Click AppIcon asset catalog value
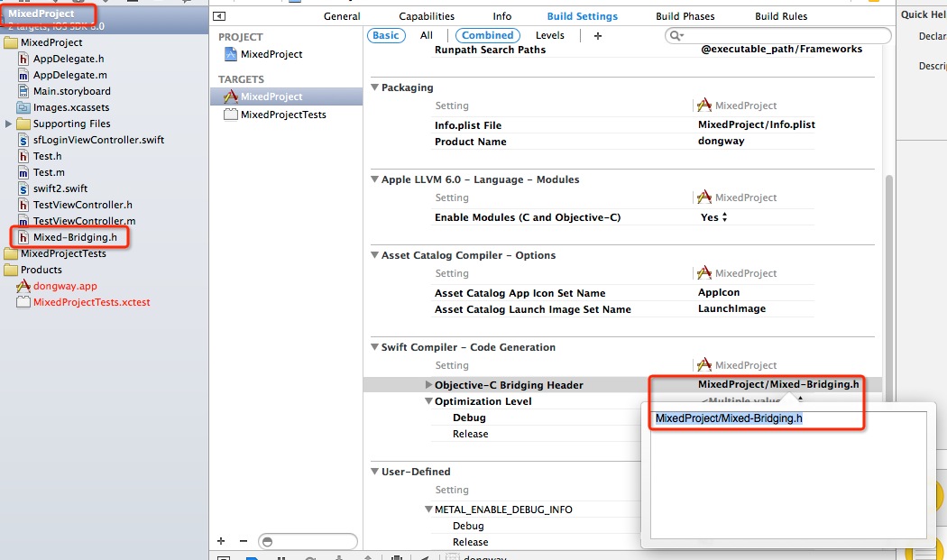The height and width of the screenshot is (560, 947). (719, 292)
